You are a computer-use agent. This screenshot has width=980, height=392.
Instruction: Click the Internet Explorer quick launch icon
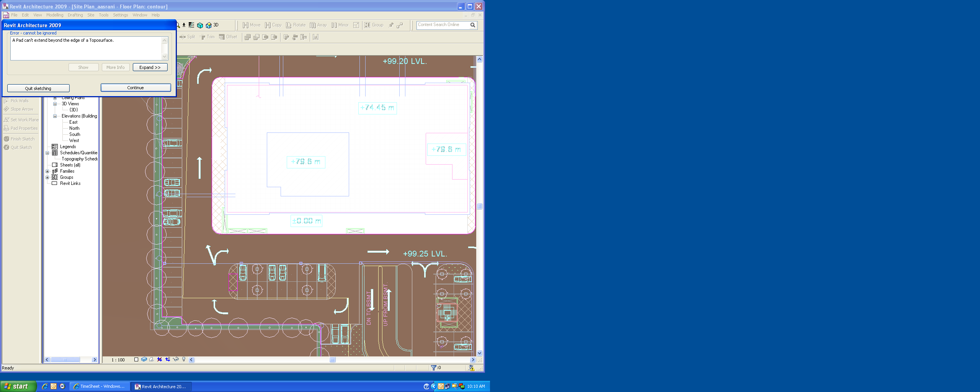(x=45, y=386)
